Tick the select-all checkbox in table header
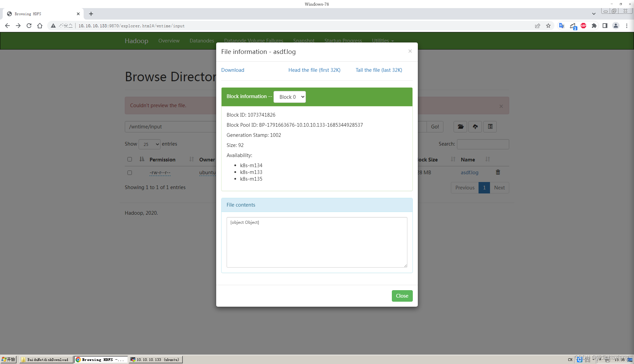The height and width of the screenshot is (364, 634). pyautogui.click(x=129, y=159)
